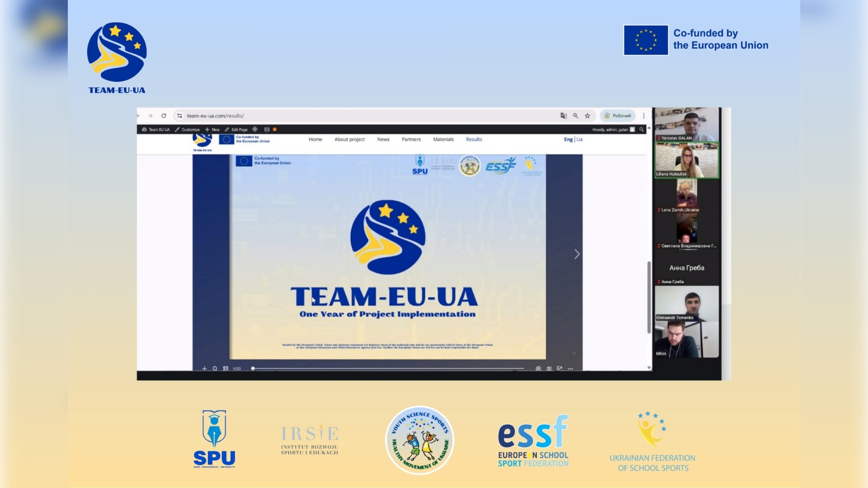
Task: Open the flipbook thumbnails grid view
Action: coord(226,368)
